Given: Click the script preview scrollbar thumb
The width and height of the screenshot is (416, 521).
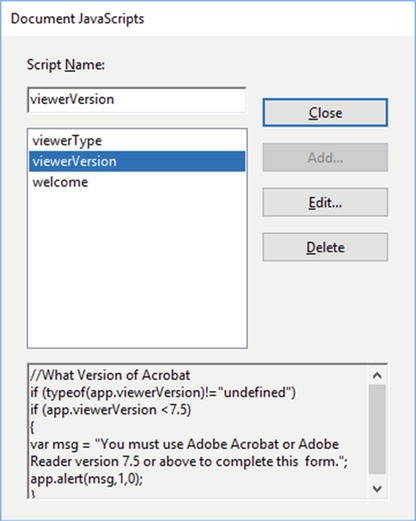Looking at the screenshot, I should [x=377, y=429].
